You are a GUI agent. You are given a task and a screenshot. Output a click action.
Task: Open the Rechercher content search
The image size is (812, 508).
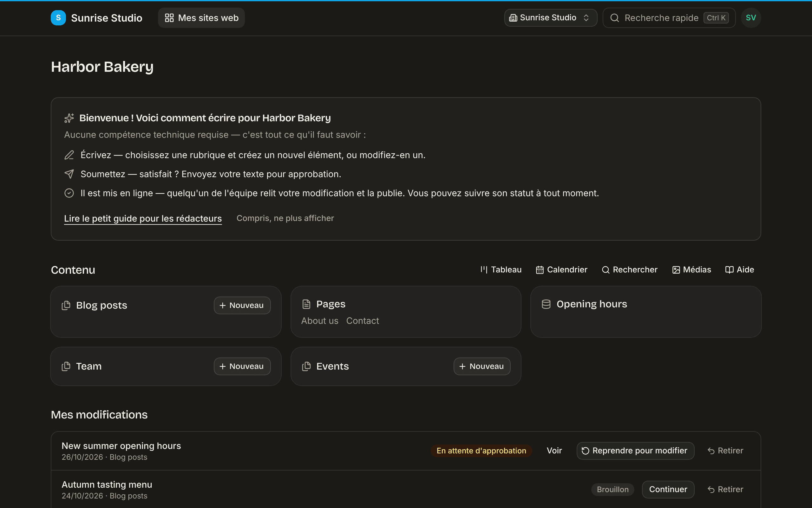630,270
